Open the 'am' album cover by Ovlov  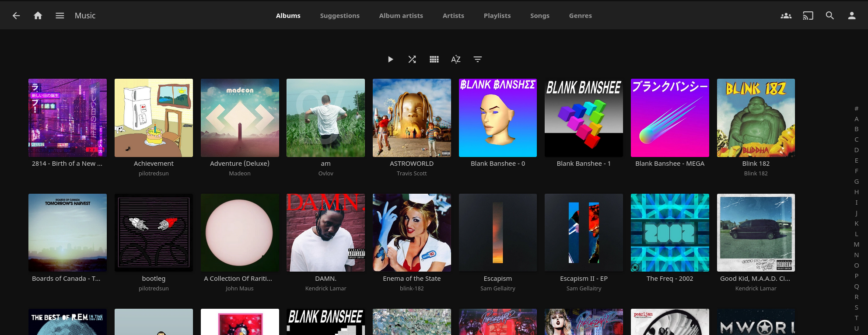325,118
